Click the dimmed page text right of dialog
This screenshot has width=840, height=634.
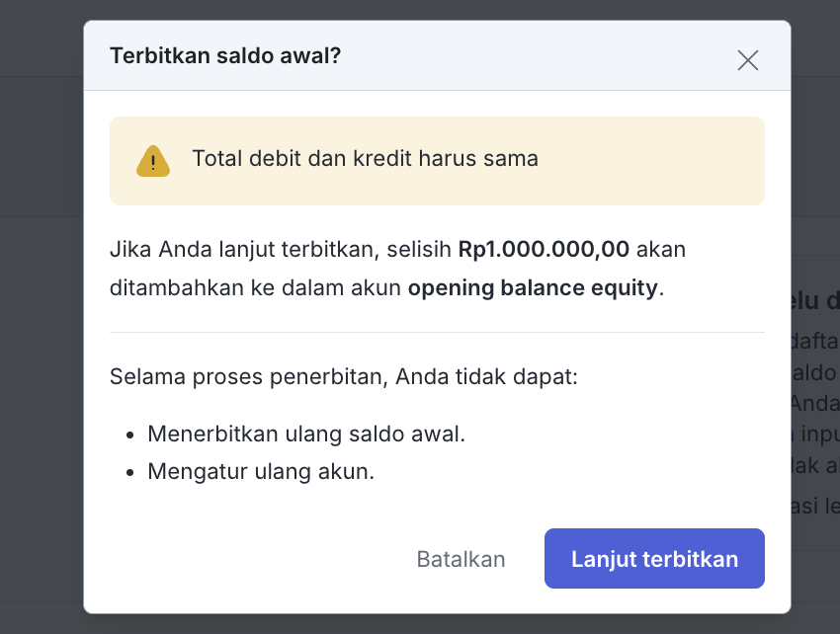pyautogui.click(x=814, y=375)
